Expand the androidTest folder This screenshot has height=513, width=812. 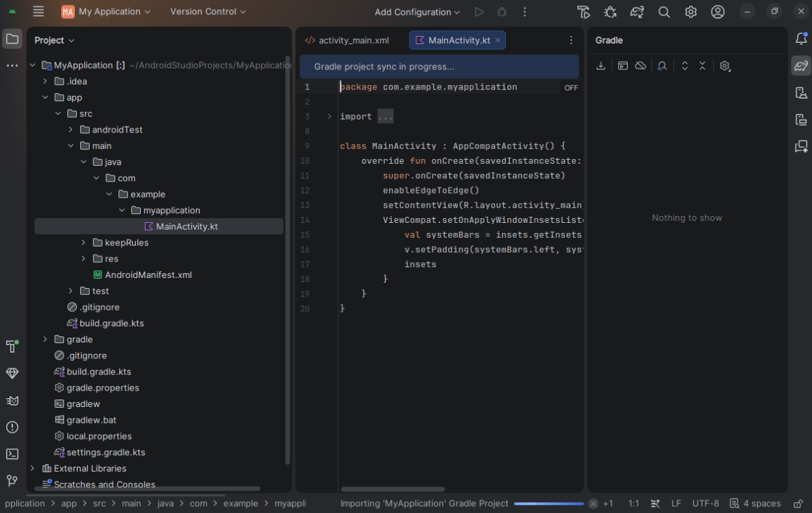coord(71,129)
